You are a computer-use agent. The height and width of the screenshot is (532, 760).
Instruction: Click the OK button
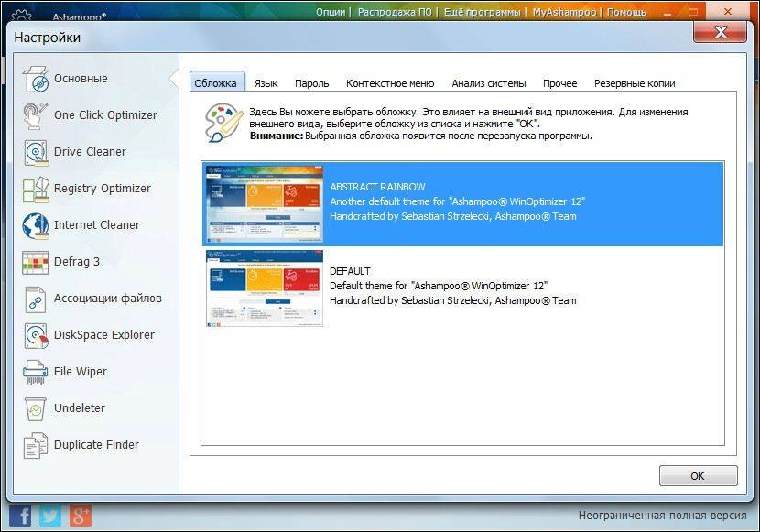pyautogui.click(x=698, y=476)
